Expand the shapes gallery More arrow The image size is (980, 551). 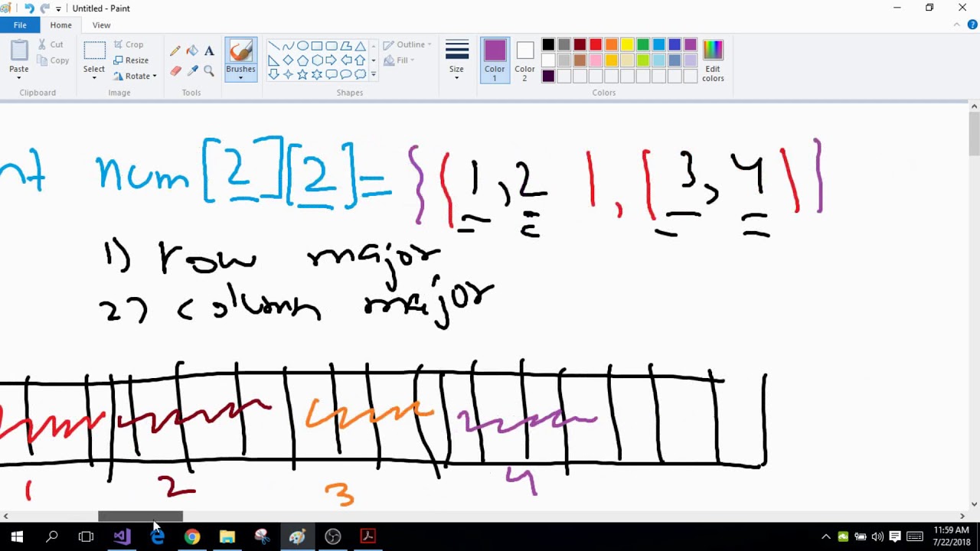374,74
